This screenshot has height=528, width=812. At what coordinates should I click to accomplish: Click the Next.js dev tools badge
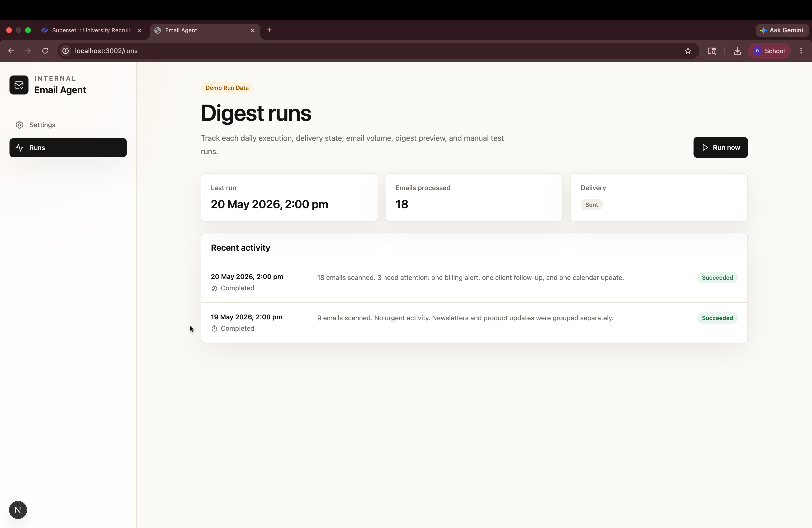[x=18, y=510]
